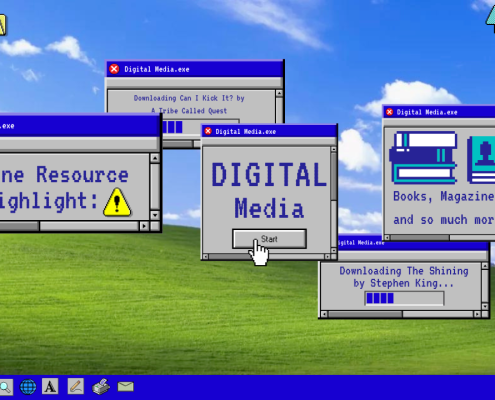Click 'Downloading Can I Kick It? by' text

189,98
